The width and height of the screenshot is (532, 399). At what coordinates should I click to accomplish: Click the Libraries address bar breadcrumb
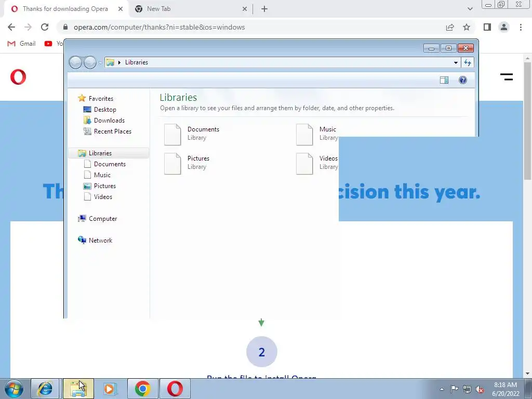pos(137,62)
